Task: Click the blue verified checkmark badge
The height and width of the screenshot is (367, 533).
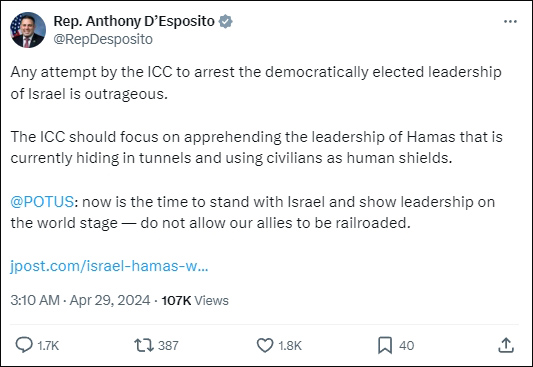Action: pyautogui.click(x=225, y=21)
